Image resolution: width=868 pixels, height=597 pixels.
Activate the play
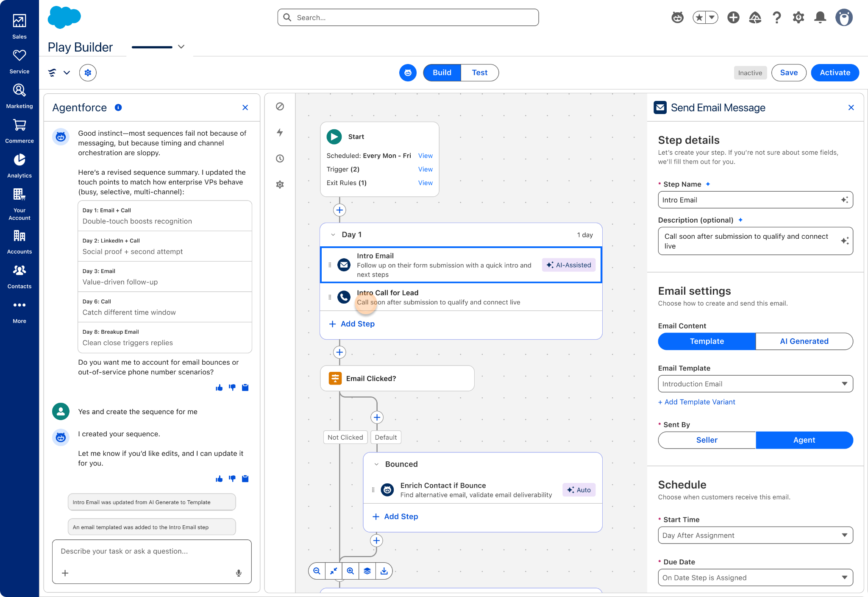(x=835, y=73)
